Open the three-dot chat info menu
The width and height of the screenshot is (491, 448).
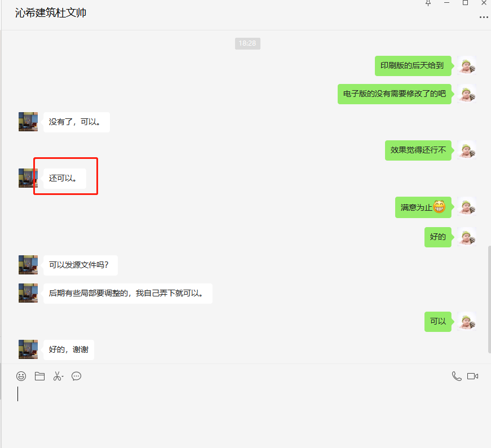(483, 17)
